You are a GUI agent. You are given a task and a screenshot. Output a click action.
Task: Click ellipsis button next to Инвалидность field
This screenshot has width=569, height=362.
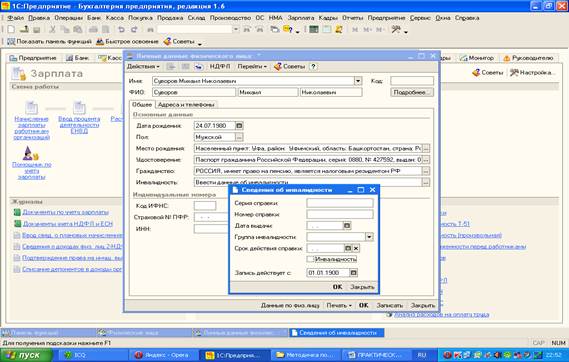(426, 182)
